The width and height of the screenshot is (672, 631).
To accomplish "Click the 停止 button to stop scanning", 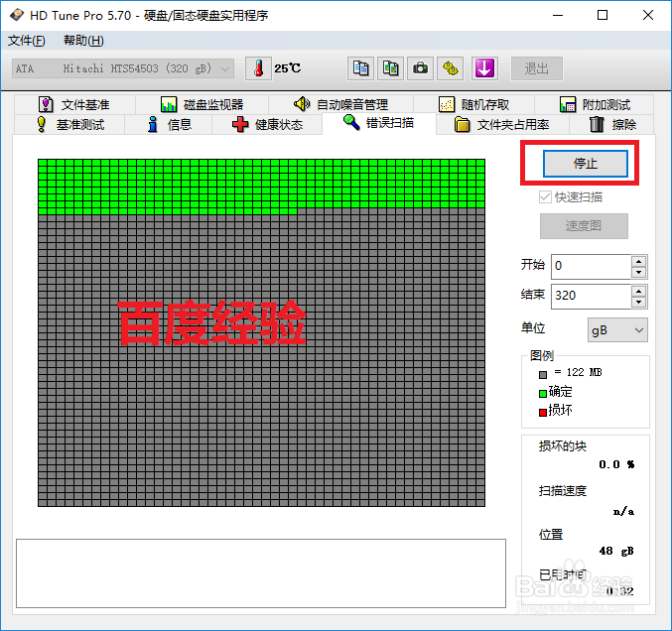I will pyautogui.click(x=586, y=164).
